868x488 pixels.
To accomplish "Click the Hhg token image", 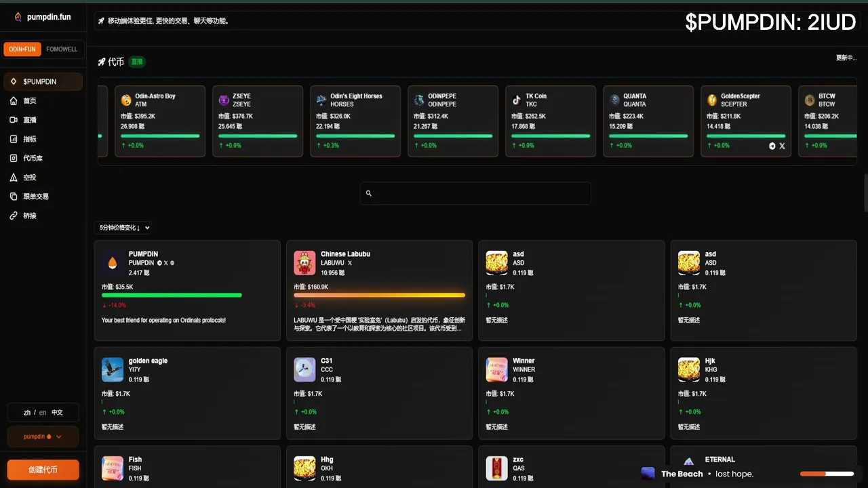I will coord(304,468).
